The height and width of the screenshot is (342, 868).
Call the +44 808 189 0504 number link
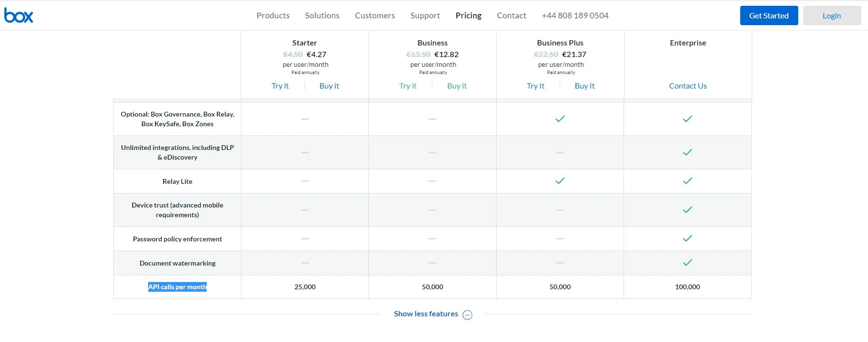click(x=575, y=15)
